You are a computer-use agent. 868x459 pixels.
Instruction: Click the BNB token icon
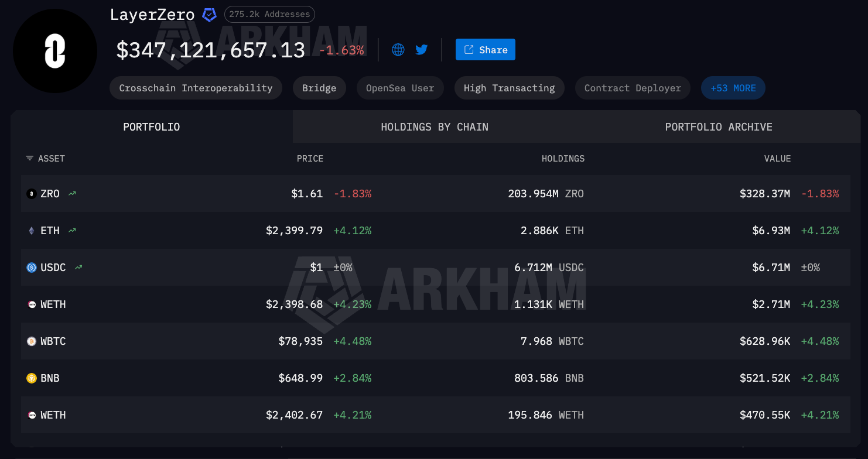pos(32,378)
